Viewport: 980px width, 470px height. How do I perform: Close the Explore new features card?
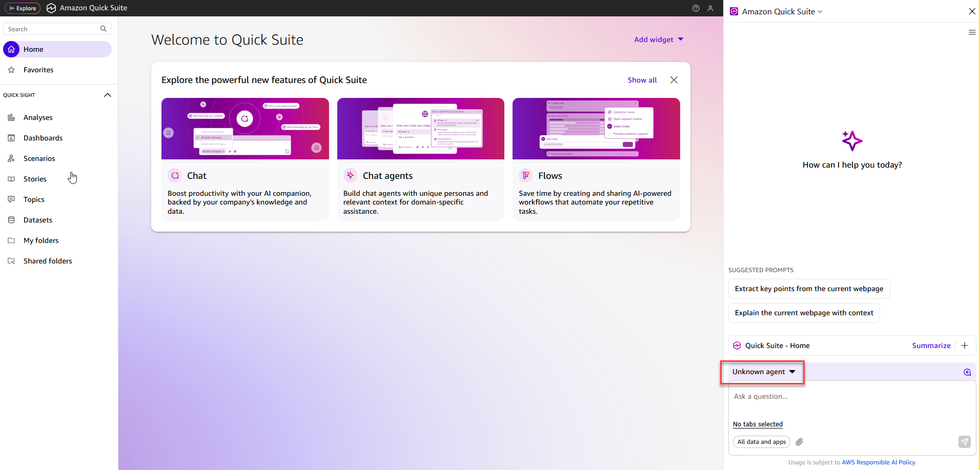(674, 80)
